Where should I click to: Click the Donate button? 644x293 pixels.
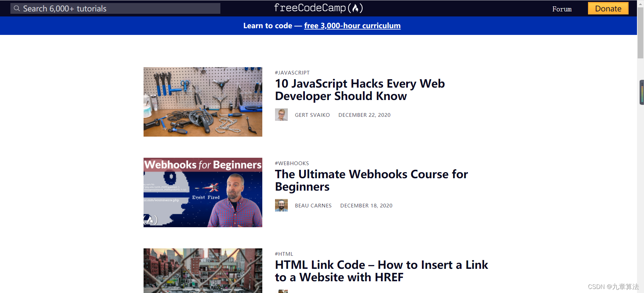608,8
